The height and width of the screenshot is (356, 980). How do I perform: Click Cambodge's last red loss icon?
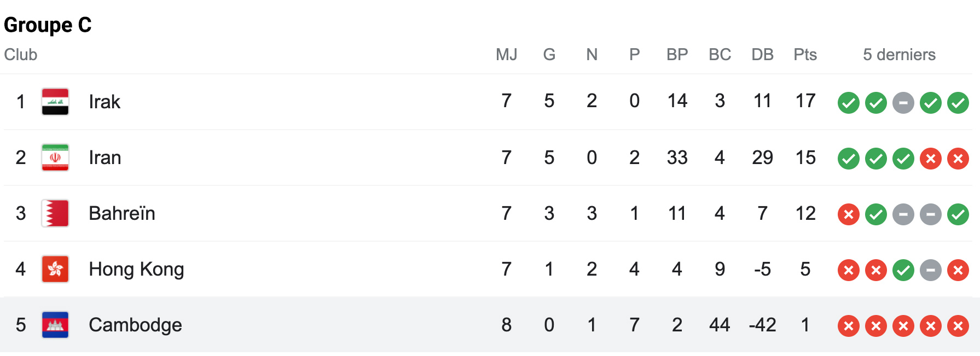tap(958, 326)
